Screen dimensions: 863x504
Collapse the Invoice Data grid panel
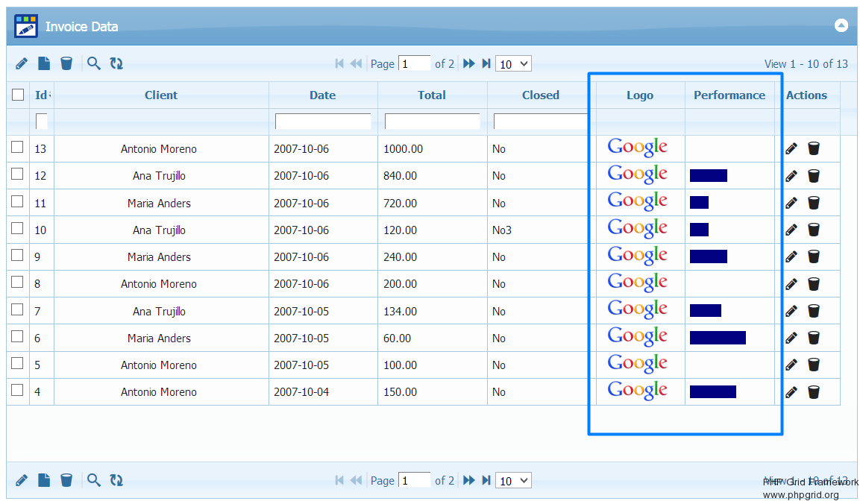coord(841,25)
